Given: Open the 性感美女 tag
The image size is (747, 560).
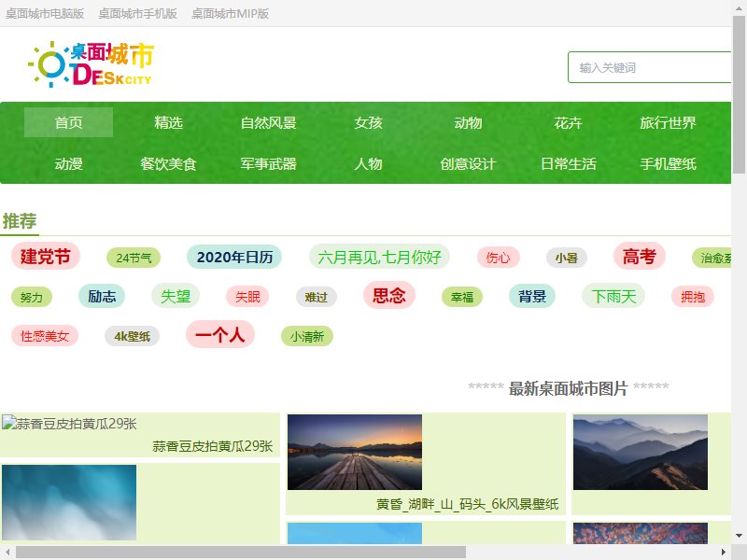Looking at the screenshot, I should pos(44,336).
